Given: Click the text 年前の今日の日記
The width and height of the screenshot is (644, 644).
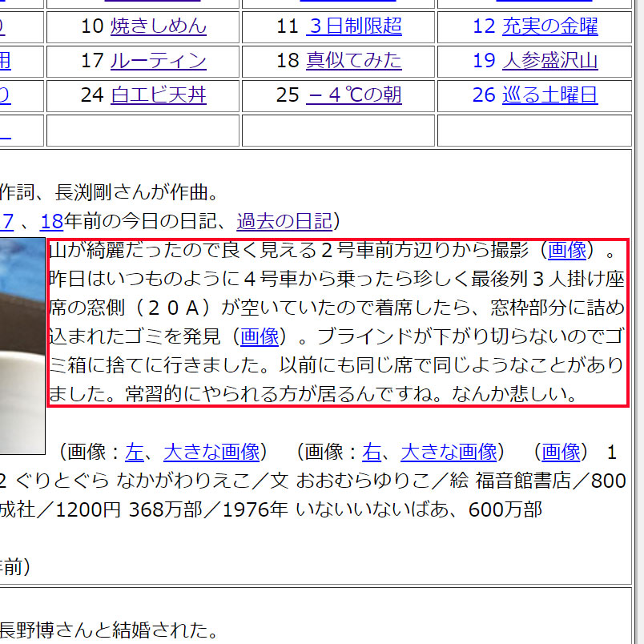Looking at the screenshot, I should pyautogui.click(x=139, y=221).
